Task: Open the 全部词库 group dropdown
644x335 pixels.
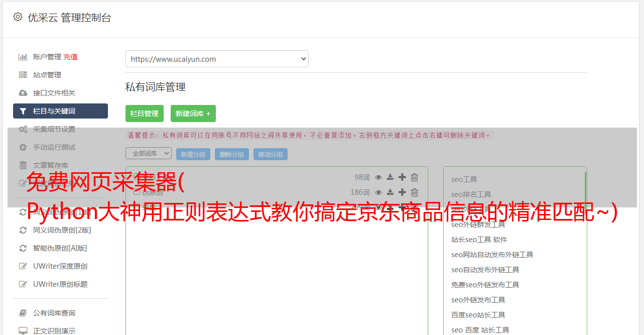Action: [x=149, y=153]
